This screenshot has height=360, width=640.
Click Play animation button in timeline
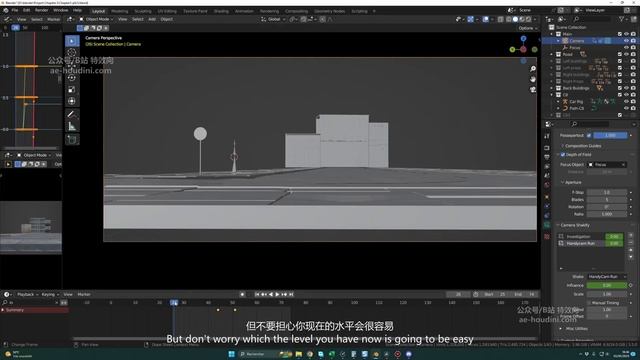278,294
